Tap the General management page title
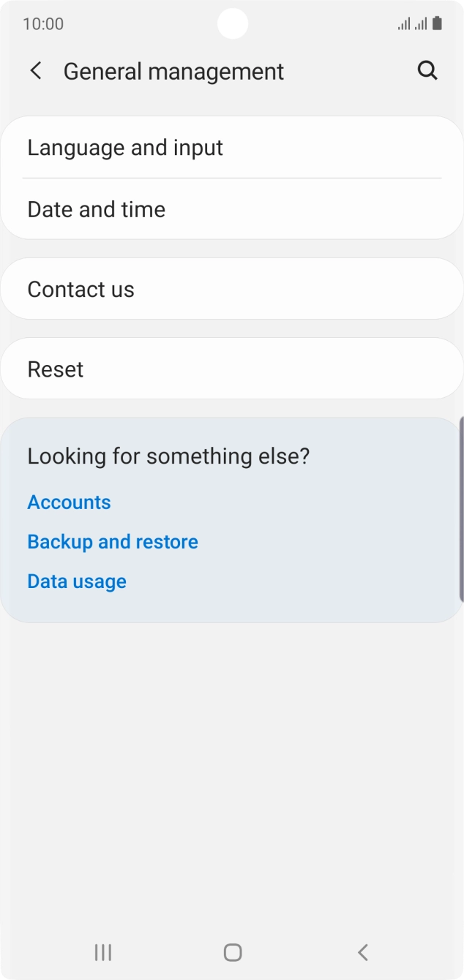 pos(173,72)
